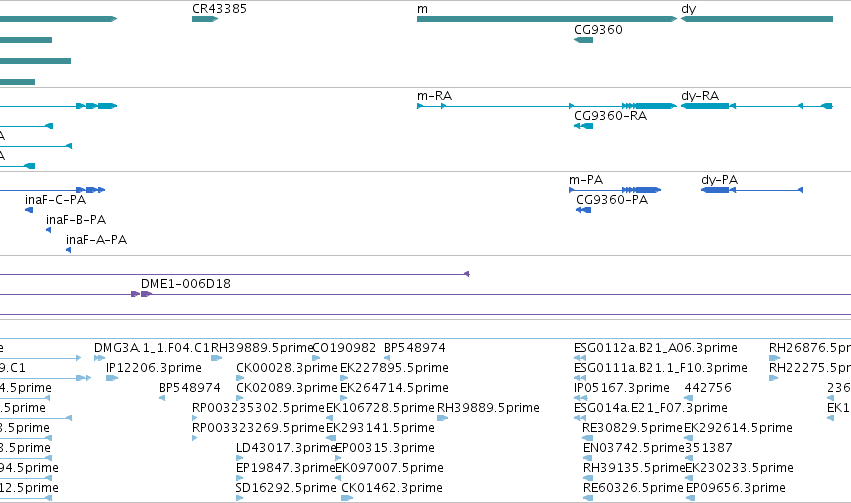
Task: Select the dy-PA protein label
Action: (x=719, y=180)
